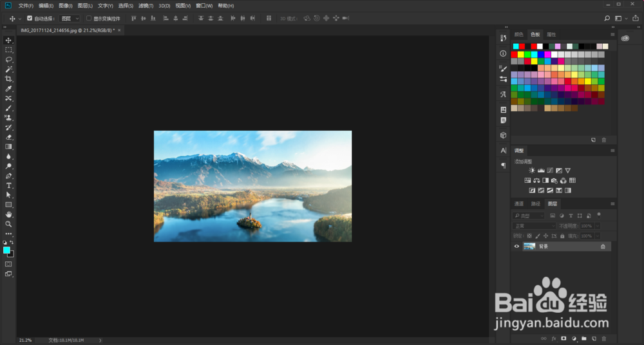Select the Crop tool

click(x=8, y=79)
